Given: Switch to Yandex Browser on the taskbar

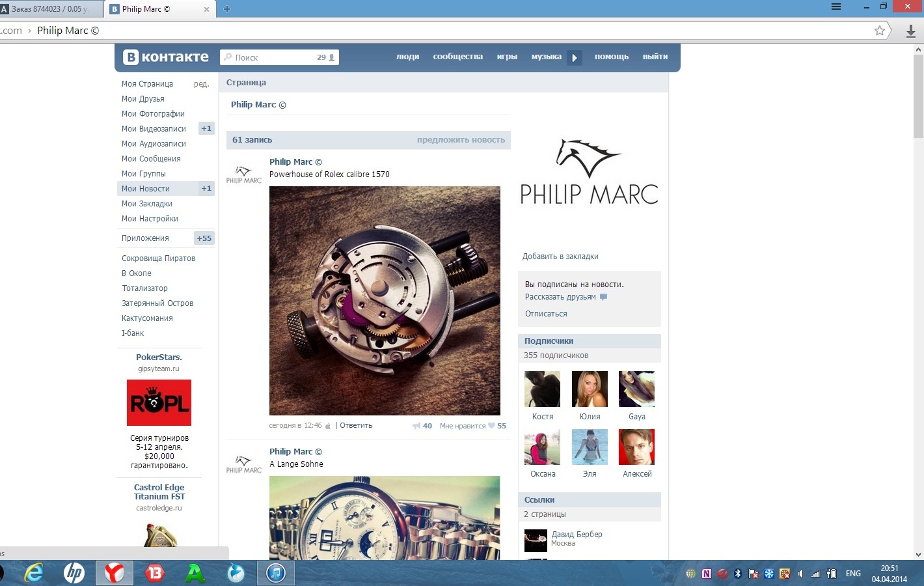Looking at the screenshot, I should click(x=115, y=573).
